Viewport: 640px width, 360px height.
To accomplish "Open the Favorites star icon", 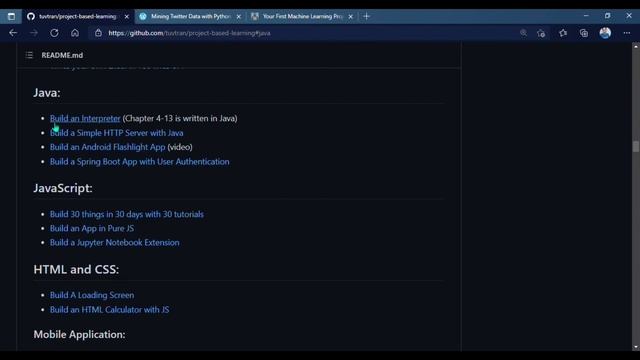I will (x=563, y=33).
